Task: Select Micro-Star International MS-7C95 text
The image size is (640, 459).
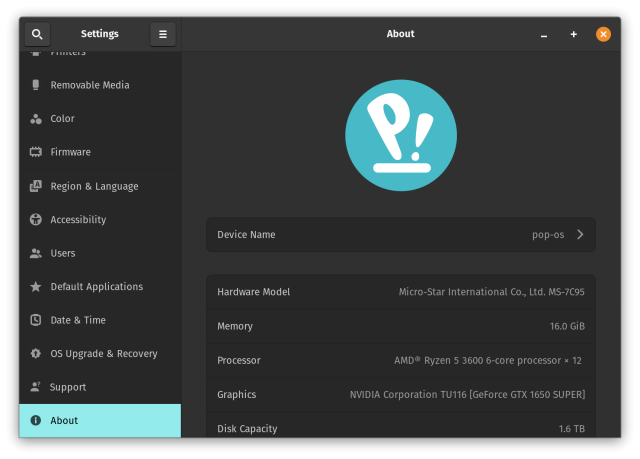Action: 491,292
